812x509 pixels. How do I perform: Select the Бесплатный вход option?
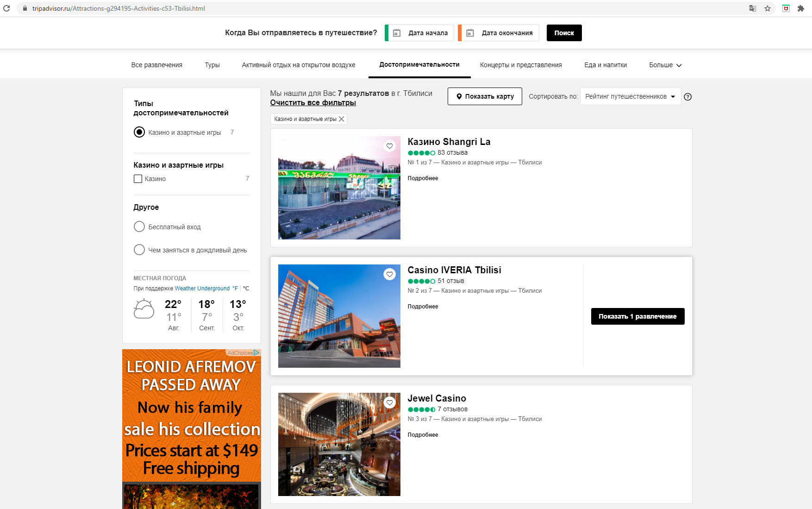[x=139, y=227]
